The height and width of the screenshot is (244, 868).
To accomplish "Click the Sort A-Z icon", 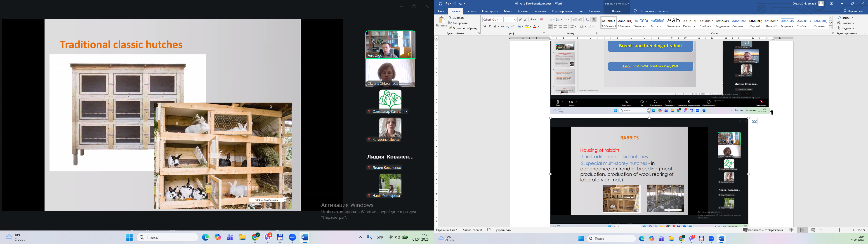I will 587,20.
